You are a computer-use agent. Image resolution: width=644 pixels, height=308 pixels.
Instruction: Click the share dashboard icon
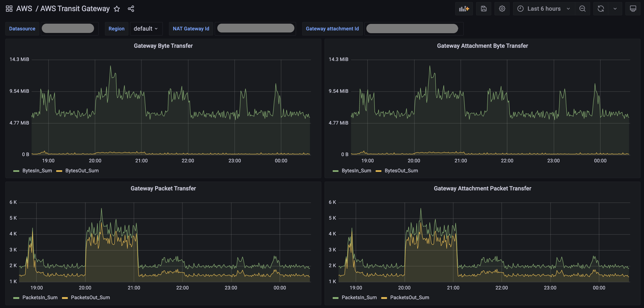click(x=131, y=9)
